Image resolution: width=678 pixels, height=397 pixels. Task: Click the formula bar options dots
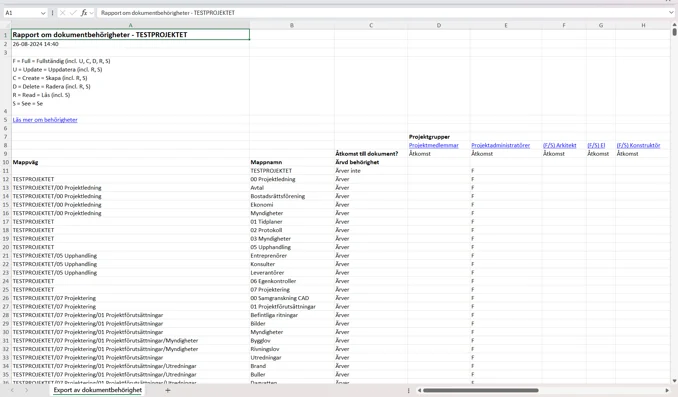[x=52, y=13]
